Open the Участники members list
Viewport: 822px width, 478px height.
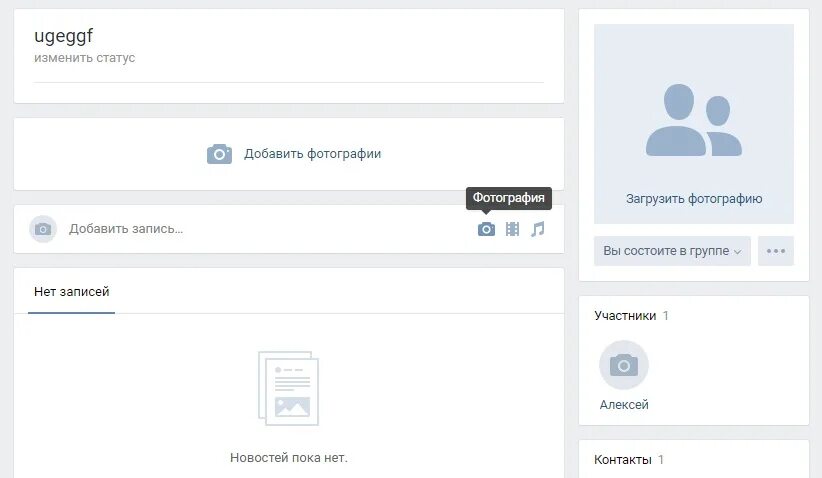pyautogui.click(x=625, y=316)
